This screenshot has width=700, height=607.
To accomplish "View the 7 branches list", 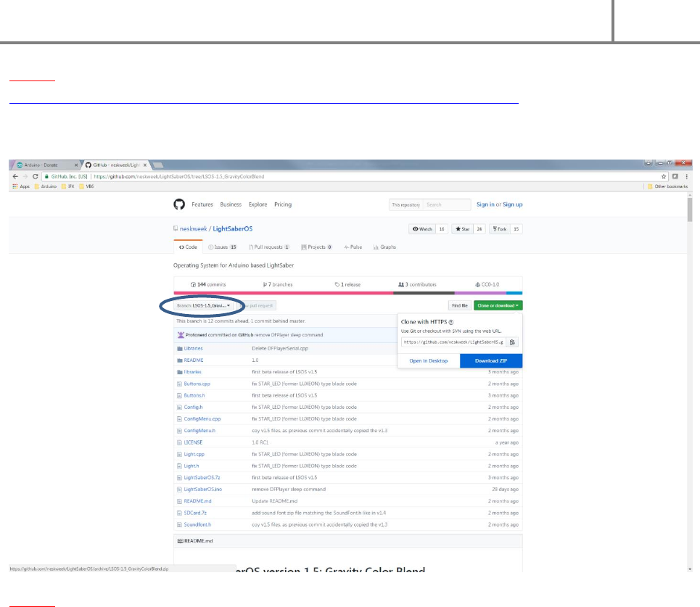I will [278, 284].
